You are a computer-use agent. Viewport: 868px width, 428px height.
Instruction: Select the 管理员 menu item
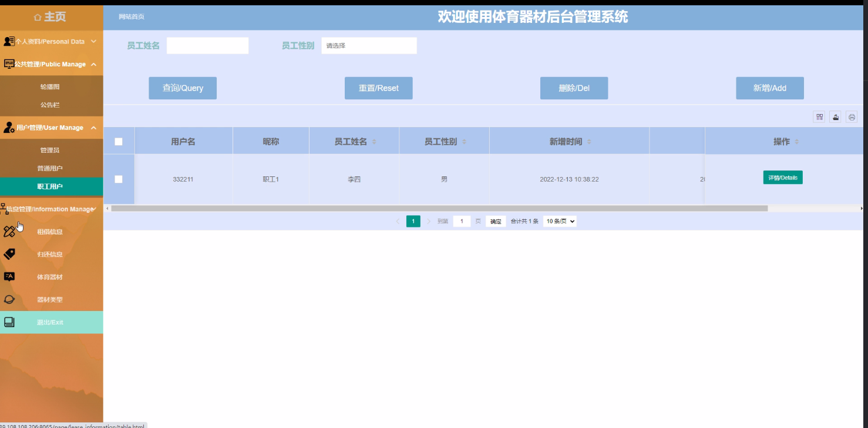tap(50, 151)
